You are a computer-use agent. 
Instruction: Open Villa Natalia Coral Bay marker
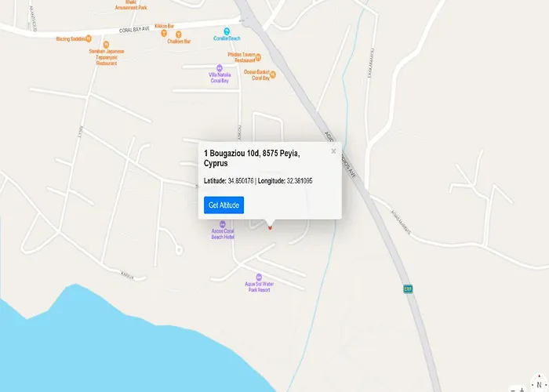point(219,67)
